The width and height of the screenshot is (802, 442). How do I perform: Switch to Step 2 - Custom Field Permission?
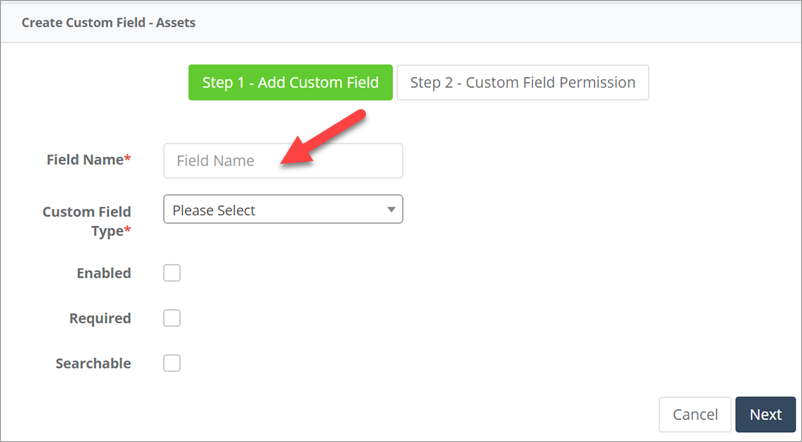click(x=522, y=83)
